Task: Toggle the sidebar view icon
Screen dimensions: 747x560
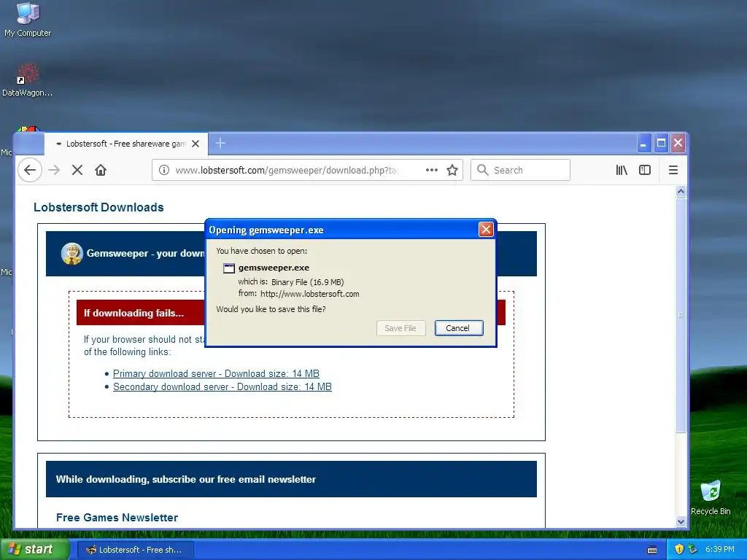Action: click(645, 170)
